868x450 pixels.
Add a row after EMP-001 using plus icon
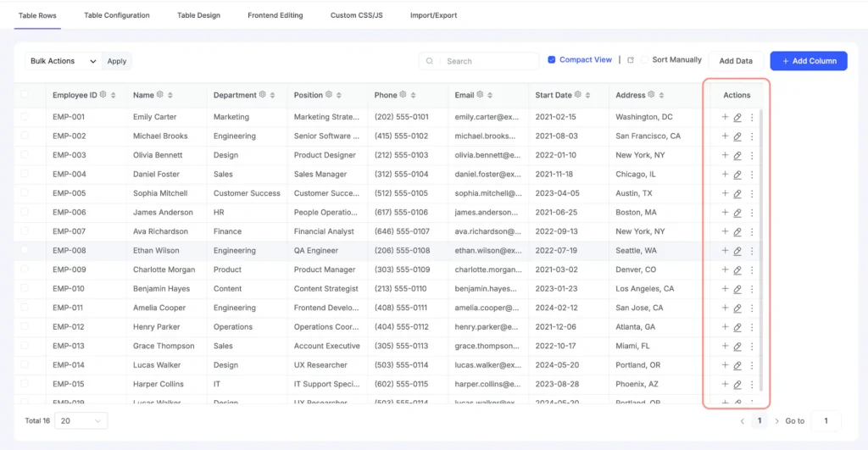(725, 117)
